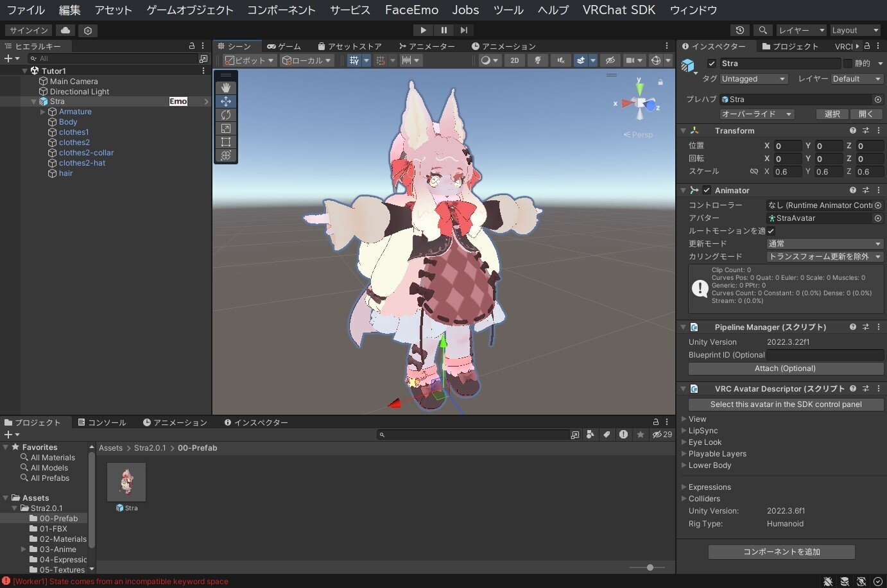Switch to the Asset Store tab

350,46
